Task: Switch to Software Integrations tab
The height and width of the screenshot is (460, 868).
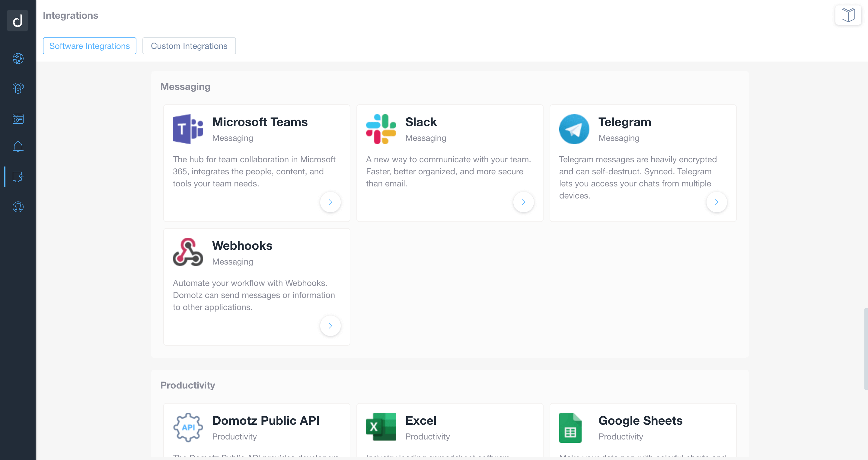Action: tap(89, 46)
